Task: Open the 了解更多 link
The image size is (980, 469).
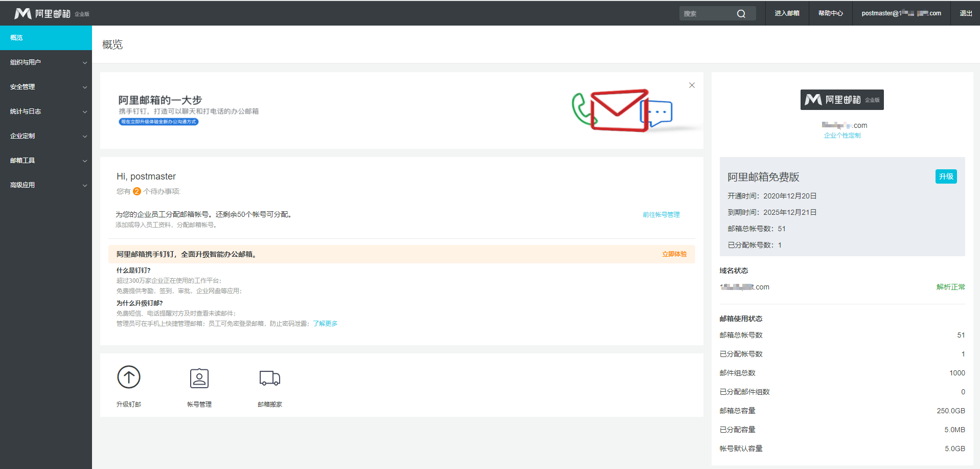Action: click(x=325, y=324)
